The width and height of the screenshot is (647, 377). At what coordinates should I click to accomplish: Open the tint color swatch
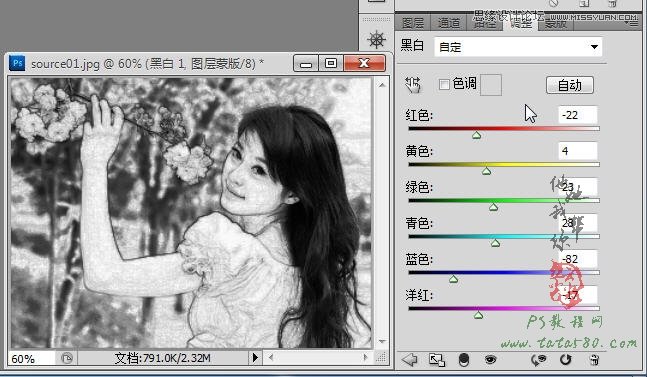(491, 85)
